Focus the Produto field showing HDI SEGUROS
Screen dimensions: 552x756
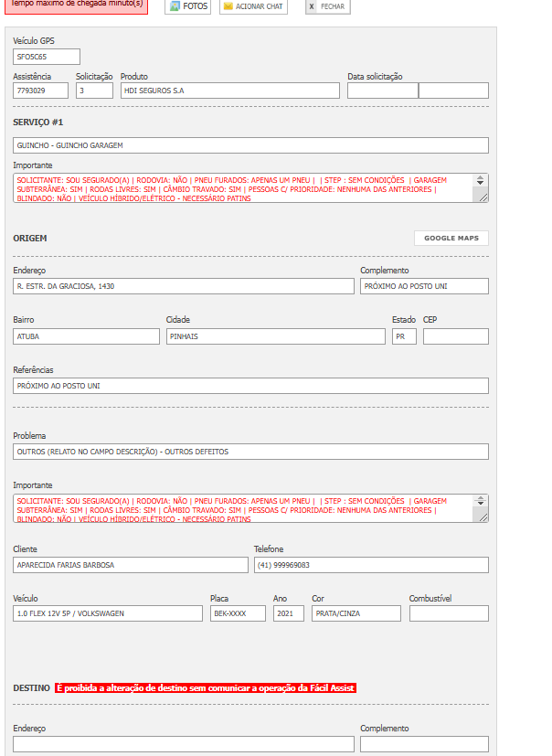[x=229, y=91]
